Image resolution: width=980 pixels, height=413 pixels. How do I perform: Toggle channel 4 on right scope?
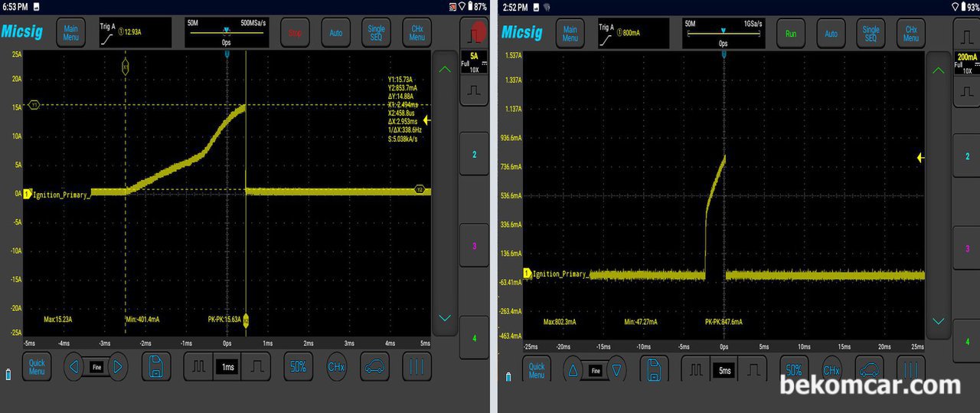coord(966,341)
